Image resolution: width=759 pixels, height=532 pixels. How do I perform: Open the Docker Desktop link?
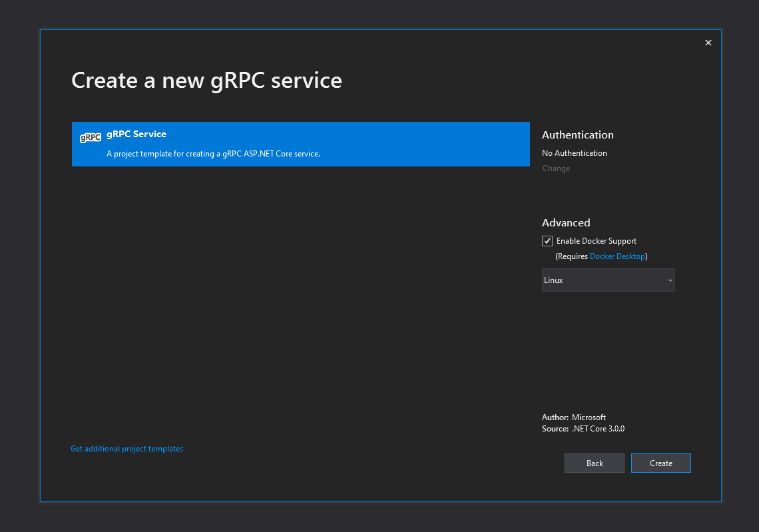617,256
